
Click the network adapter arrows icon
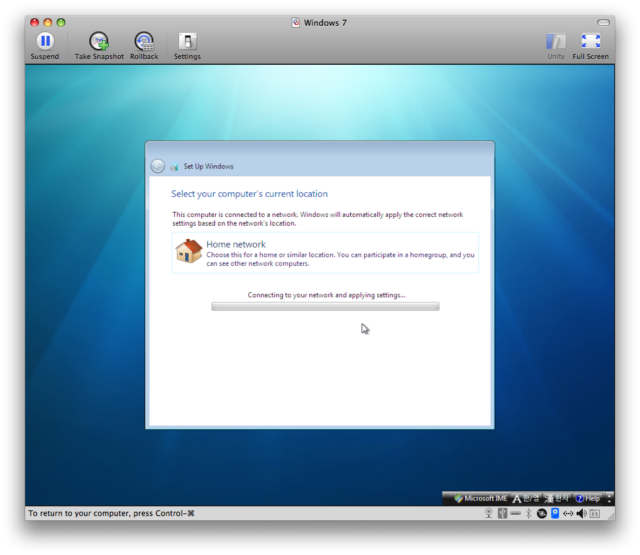(568, 513)
